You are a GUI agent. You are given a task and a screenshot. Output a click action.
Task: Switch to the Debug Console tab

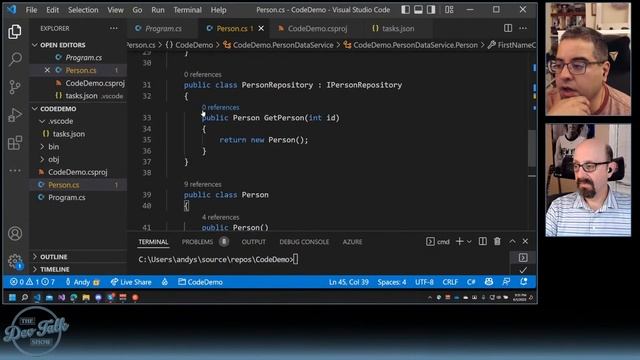pos(304,242)
